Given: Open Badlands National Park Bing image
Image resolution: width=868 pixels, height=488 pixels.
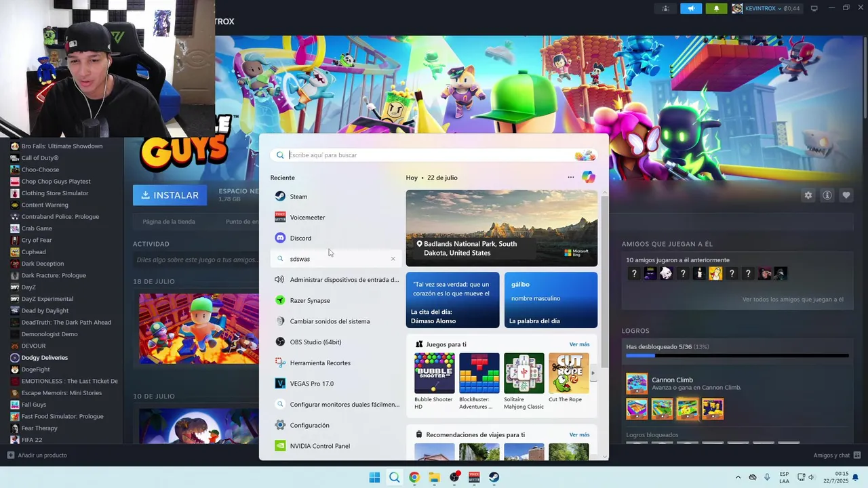Looking at the screenshot, I should click(x=502, y=228).
